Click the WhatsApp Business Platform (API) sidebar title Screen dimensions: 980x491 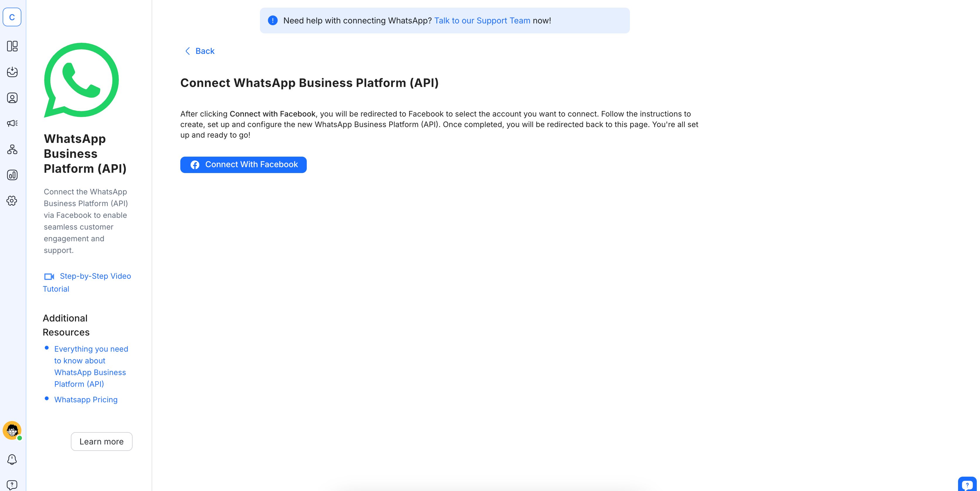(x=85, y=153)
